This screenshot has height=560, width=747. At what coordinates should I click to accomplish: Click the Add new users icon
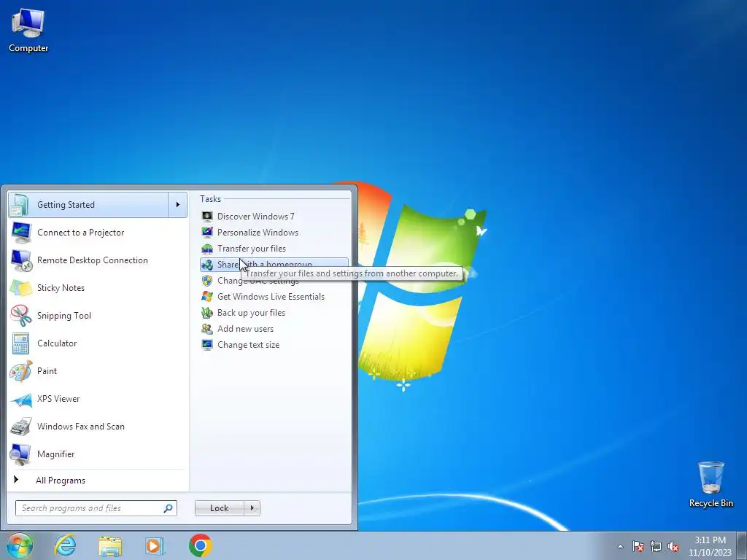[207, 329]
